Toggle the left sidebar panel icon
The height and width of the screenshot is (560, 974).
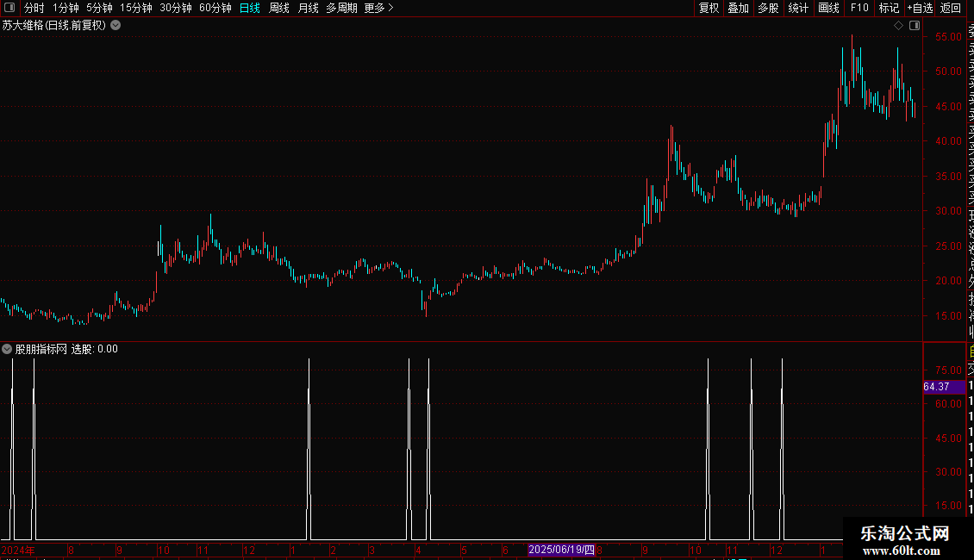coord(9,8)
